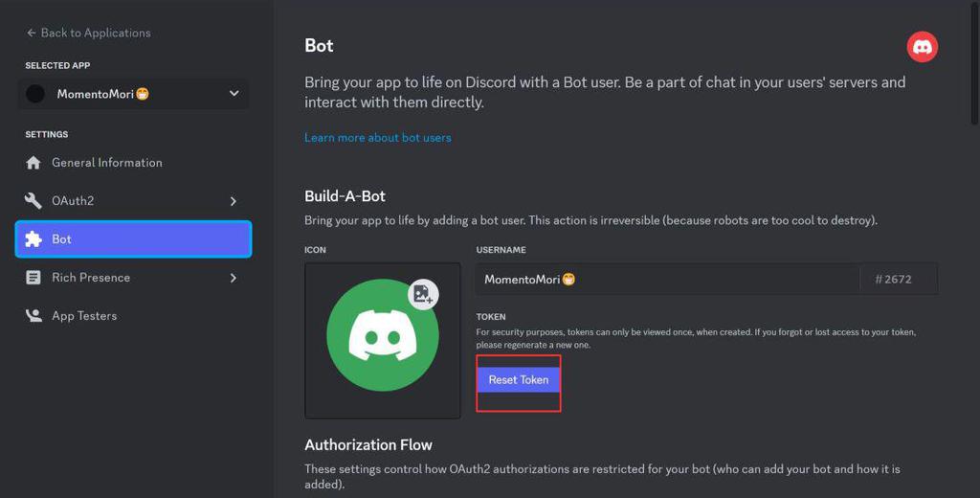
Task: Click the OAuth2 wrench icon
Action: pos(33,201)
